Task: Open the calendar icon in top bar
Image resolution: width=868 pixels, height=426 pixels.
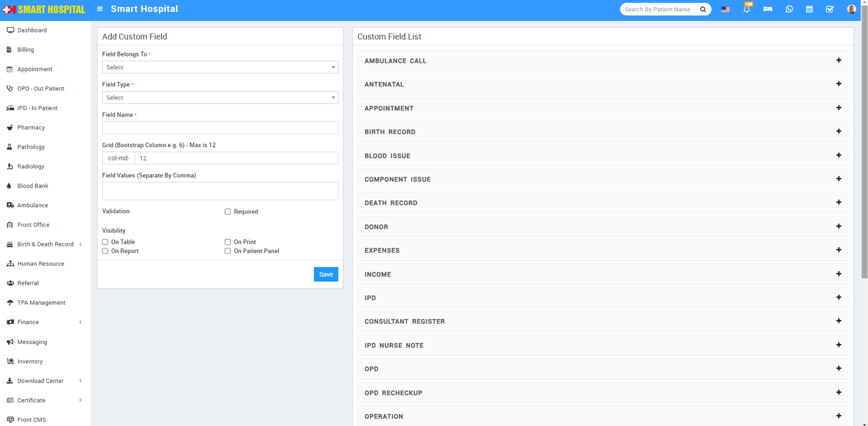Action: [x=809, y=9]
